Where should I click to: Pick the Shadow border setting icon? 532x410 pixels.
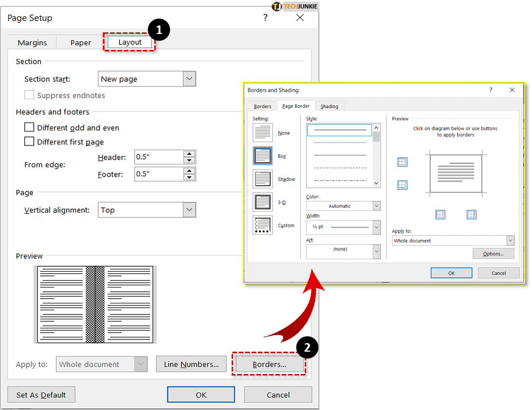point(263,179)
